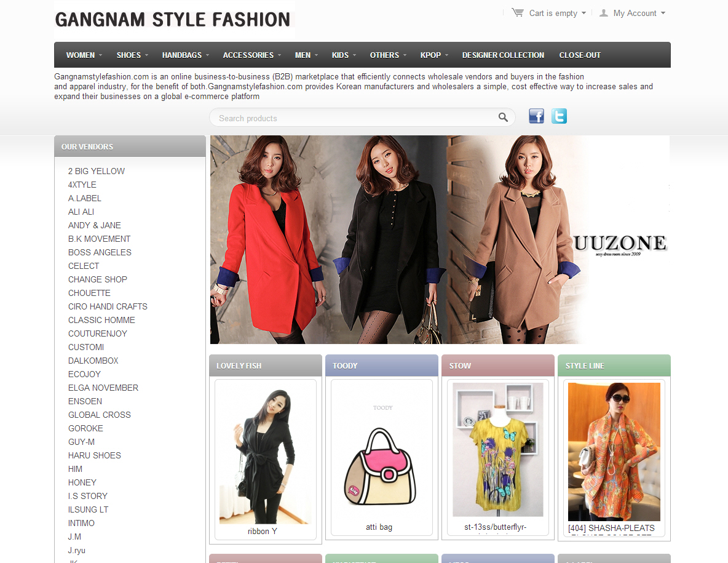Viewport: 728px width, 563px height.
Task: Select vendor CHANGE SHOP
Action: tap(98, 279)
